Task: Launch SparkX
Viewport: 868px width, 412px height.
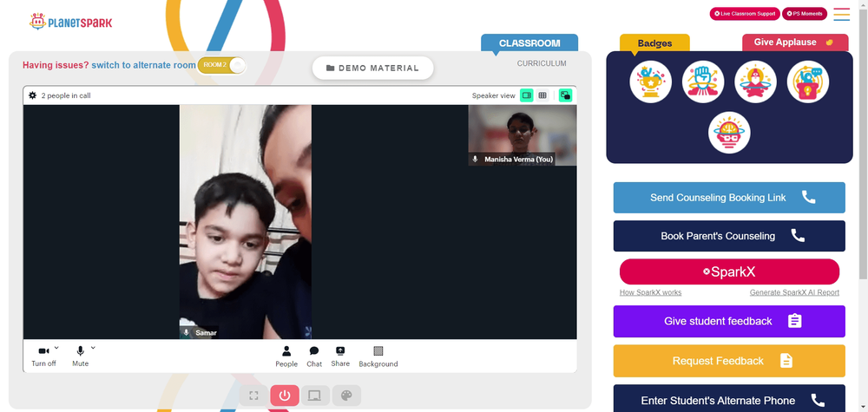Action: pyautogui.click(x=729, y=271)
